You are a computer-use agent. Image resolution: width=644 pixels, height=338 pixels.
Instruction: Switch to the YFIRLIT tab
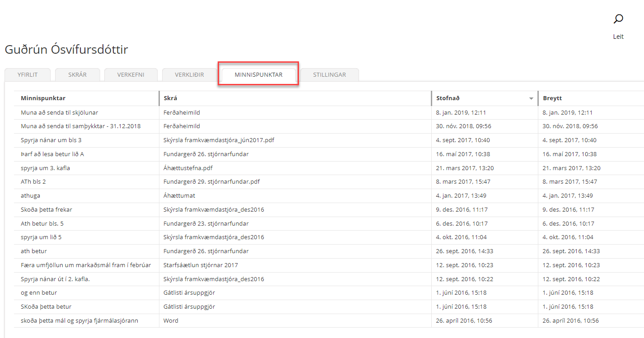click(27, 75)
